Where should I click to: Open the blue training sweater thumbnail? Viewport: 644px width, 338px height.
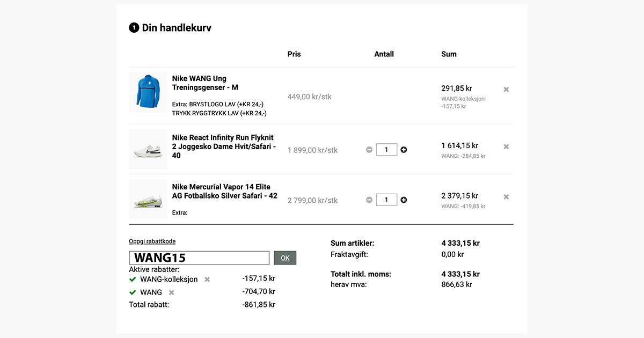point(148,92)
